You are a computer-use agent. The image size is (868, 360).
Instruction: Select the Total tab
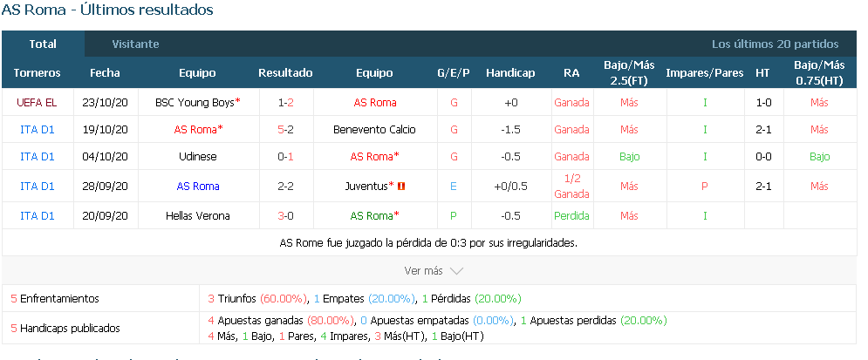coord(43,44)
